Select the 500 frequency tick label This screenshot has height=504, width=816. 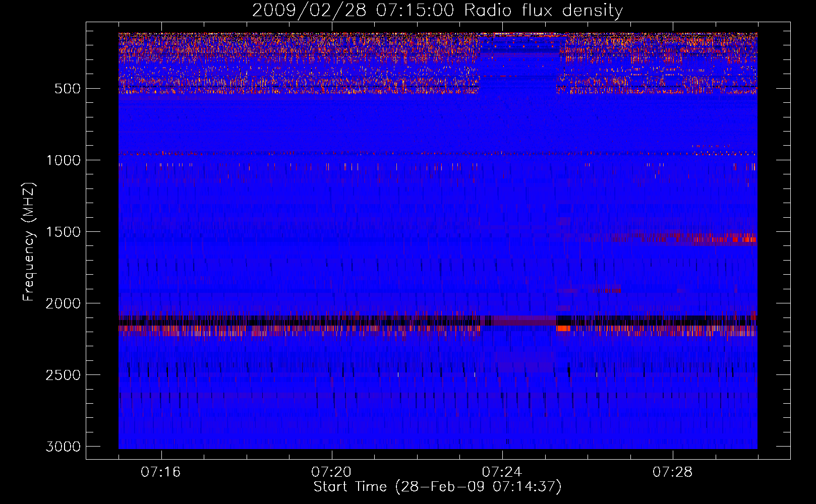click(67, 89)
